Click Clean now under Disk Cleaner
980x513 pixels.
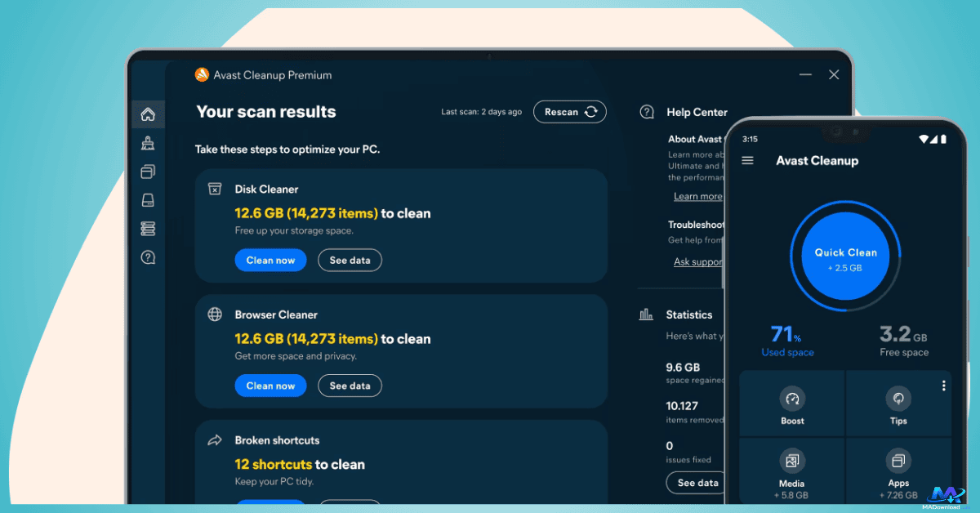click(x=270, y=261)
